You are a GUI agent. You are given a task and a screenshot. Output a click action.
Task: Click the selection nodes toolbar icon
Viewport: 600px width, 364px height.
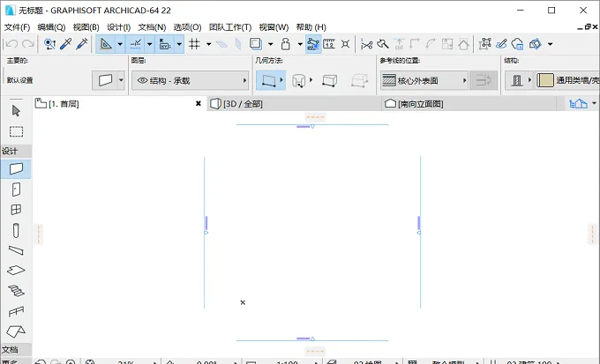(x=484, y=44)
